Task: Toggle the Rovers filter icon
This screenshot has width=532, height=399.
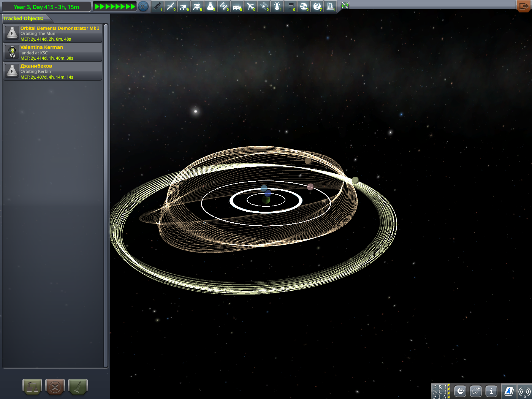Action: pyautogui.click(x=184, y=6)
